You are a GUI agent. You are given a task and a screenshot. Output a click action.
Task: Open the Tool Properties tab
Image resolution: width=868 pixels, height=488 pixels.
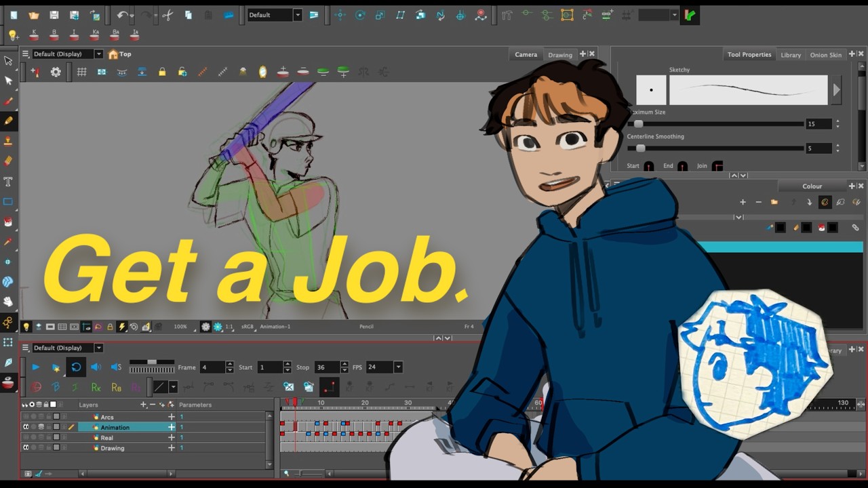[x=749, y=54]
